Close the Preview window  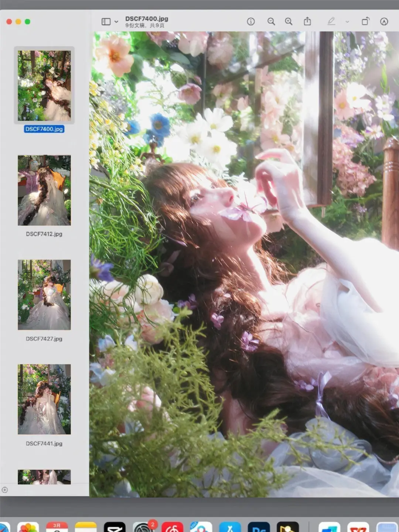point(9,21)
